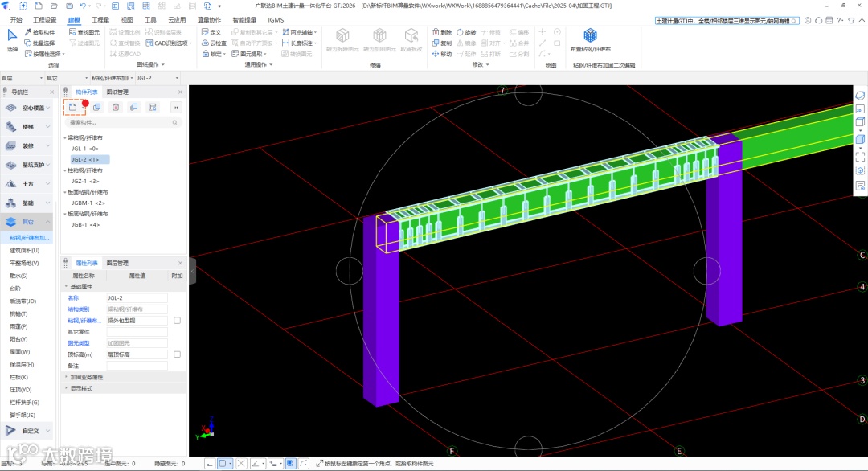Switch to the 图层管理 tab
The image size is (868, 471).
click(117, 263)
